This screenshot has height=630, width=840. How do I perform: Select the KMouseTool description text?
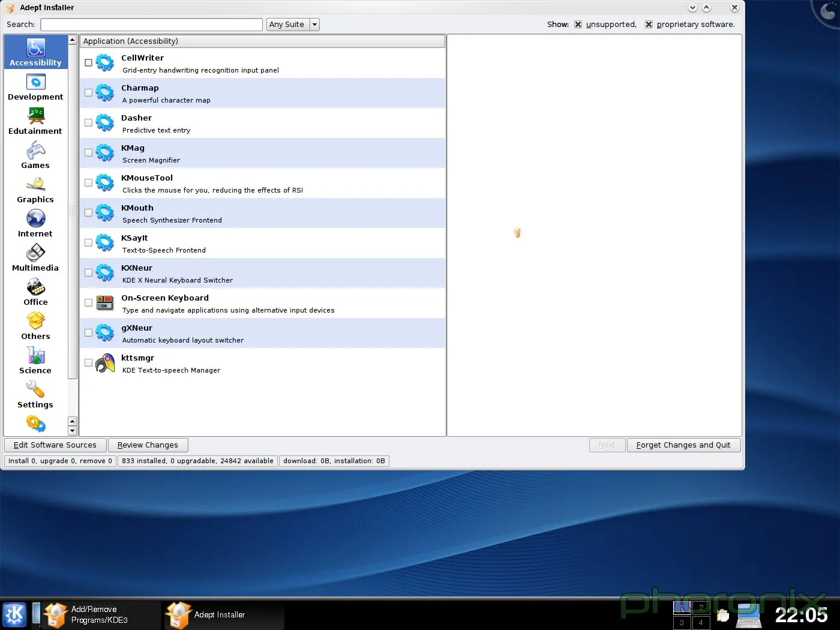pyautogui.click(x=212, y=190)
